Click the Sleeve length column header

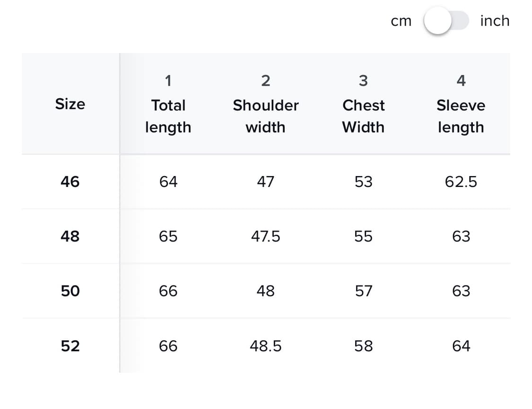[x=461, y=116]
